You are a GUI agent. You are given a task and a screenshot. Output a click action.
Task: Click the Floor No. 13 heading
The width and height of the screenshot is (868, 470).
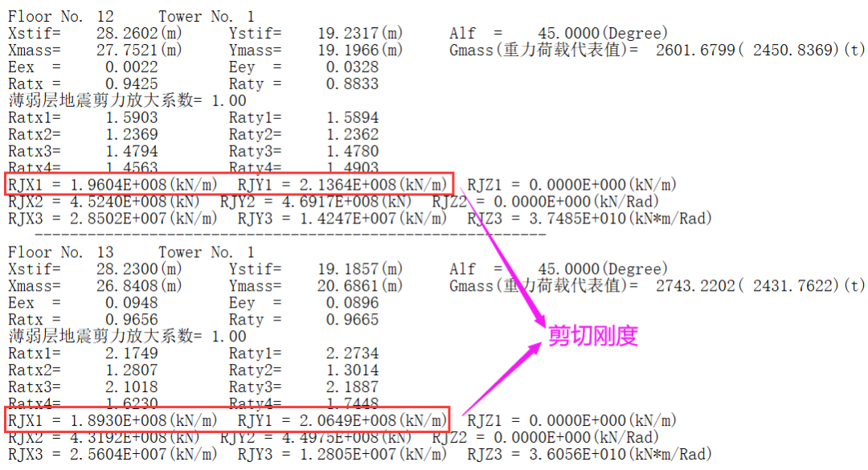pyautogui.click(x=61, y=252)
